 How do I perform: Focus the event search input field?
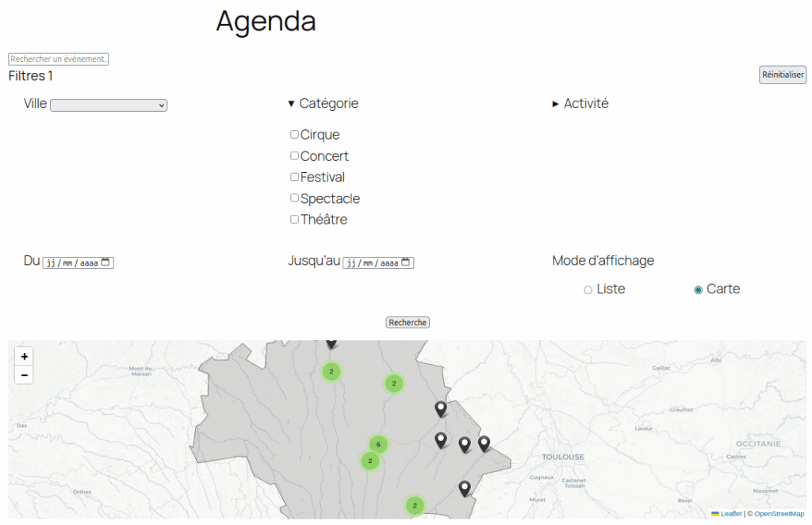(58, 59)
